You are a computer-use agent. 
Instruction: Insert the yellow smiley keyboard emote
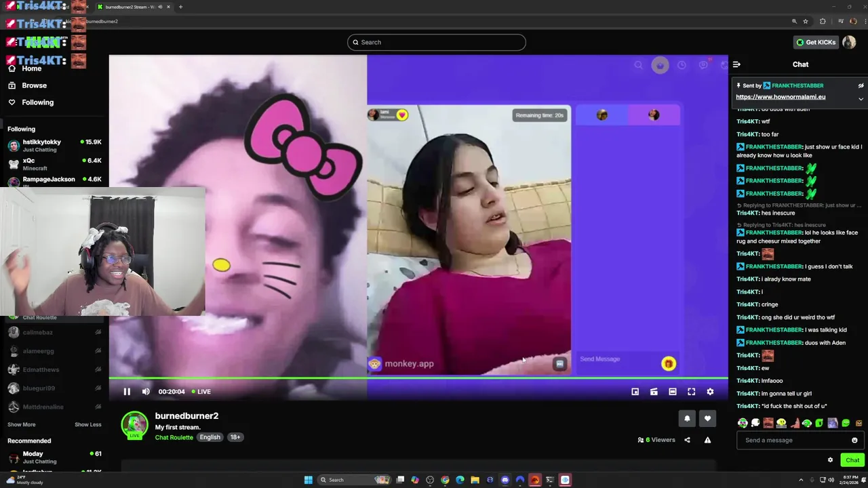tap(781, 423)
